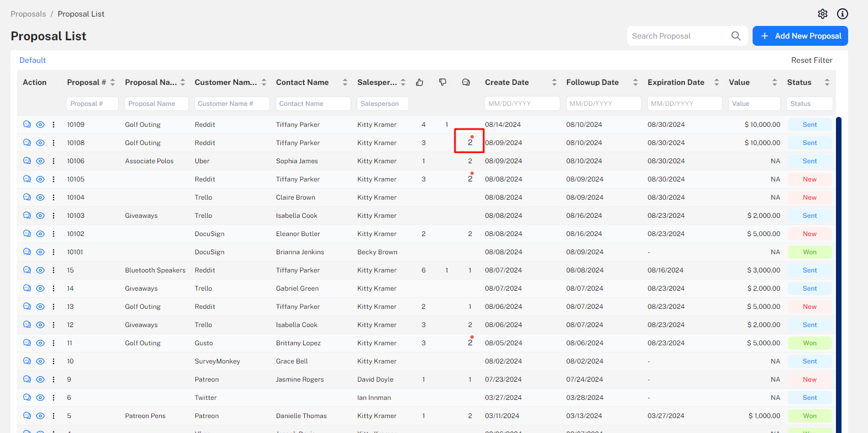Click Won status badge for proposal 10101
This screenshot has height=433, width=868.
[809, 252]
